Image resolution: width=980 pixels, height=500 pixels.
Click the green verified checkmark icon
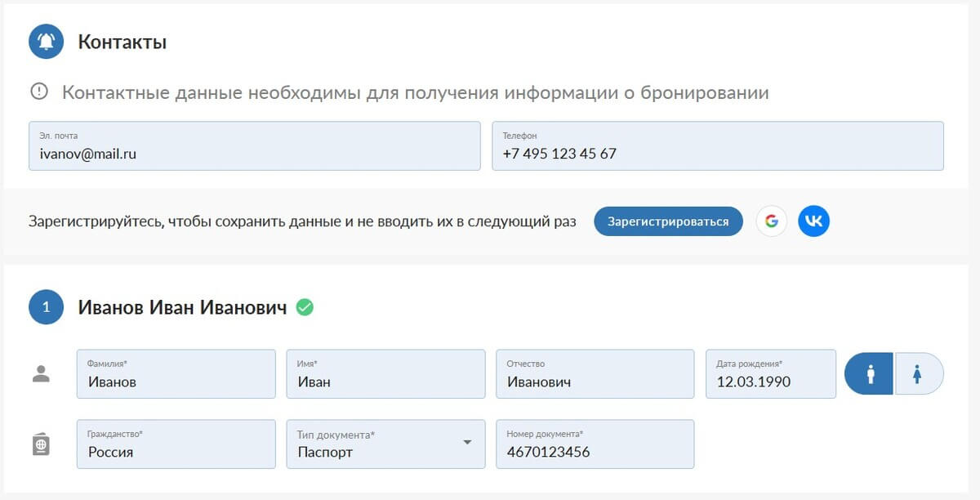(305, 307)
